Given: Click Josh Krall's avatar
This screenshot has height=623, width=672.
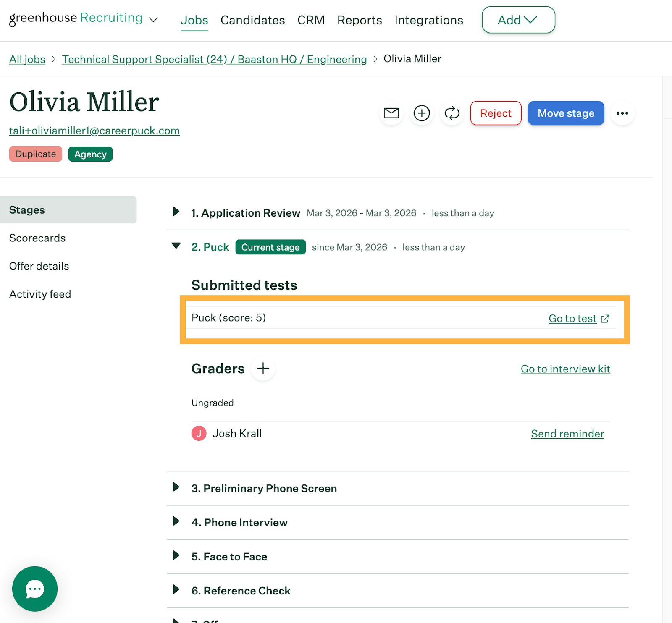Looking at the screenshot, I should [x=199, y=433].
